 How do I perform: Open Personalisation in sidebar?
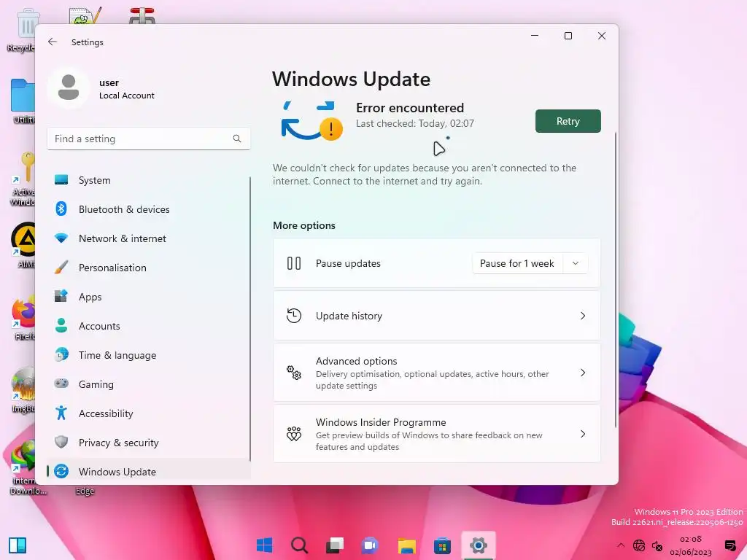point(149,267)
